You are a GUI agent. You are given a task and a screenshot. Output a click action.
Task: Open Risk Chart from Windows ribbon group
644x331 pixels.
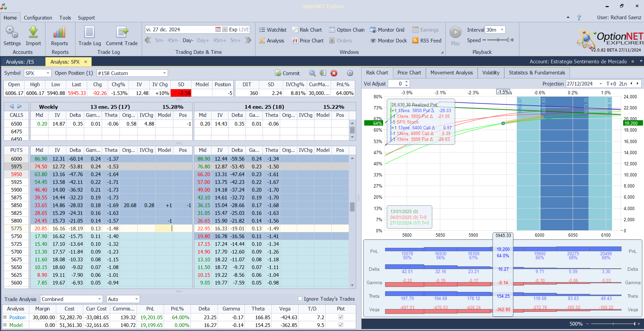point(307,30)
